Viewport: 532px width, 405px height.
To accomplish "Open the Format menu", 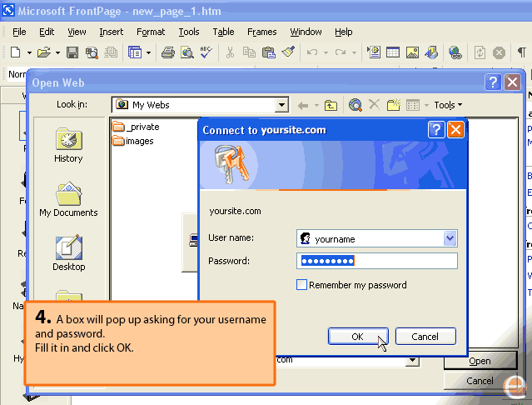I will point(151,32).
